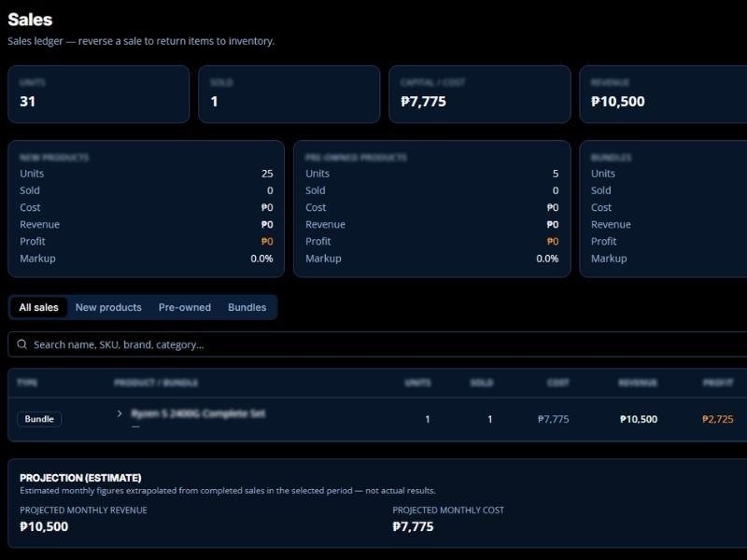Click the Markup 0.0% in new products card
Image resolution: width=747 pixels, height=560 pixels.
coord(261,259)
